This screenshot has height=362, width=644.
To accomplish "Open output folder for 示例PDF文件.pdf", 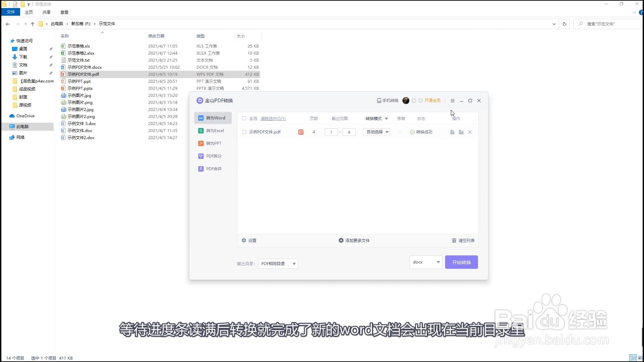I will click(461, 132).
